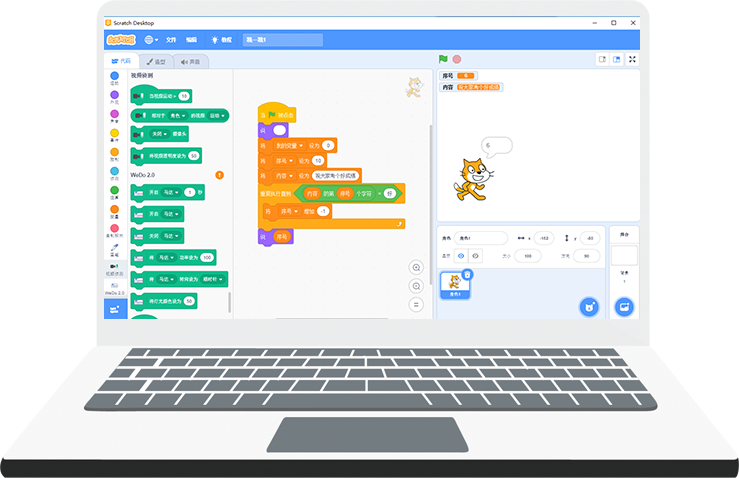Viewport: 739px width, 478px height.
Task: Open the WeDo 2.0 extension category
Action: (x=115, y=288)
